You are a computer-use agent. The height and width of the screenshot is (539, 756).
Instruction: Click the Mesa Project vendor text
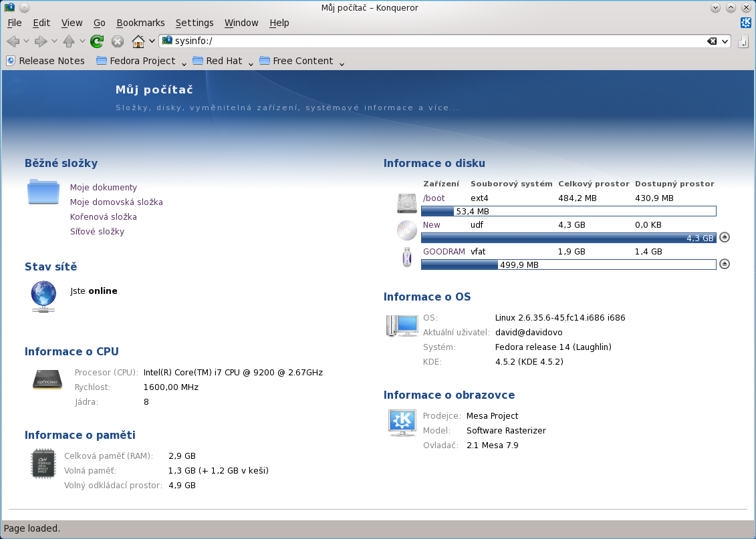[x=492, y=416]
